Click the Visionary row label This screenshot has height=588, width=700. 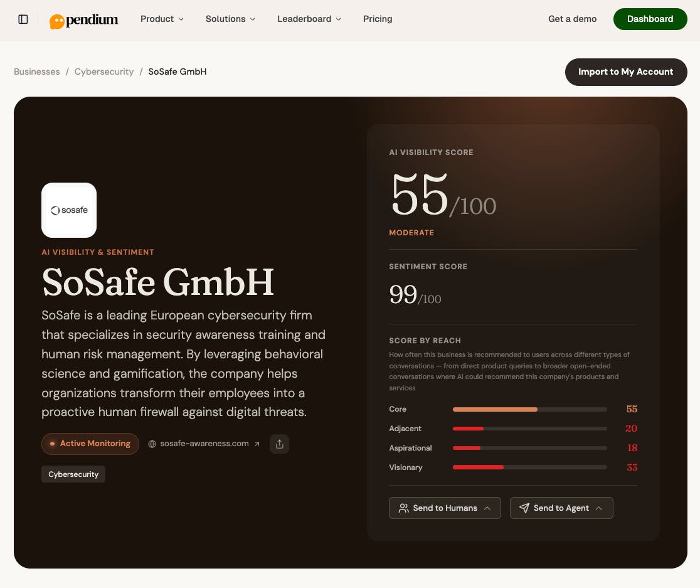coord(405,468)
